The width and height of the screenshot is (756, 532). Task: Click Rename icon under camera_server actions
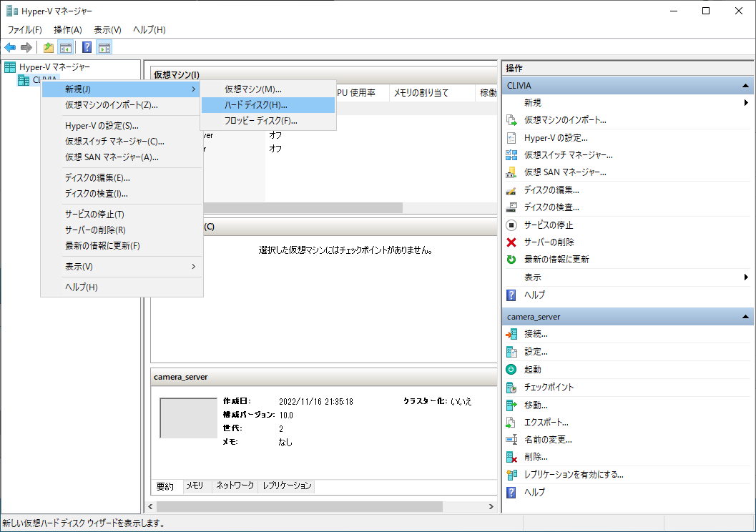click(511, 440)
